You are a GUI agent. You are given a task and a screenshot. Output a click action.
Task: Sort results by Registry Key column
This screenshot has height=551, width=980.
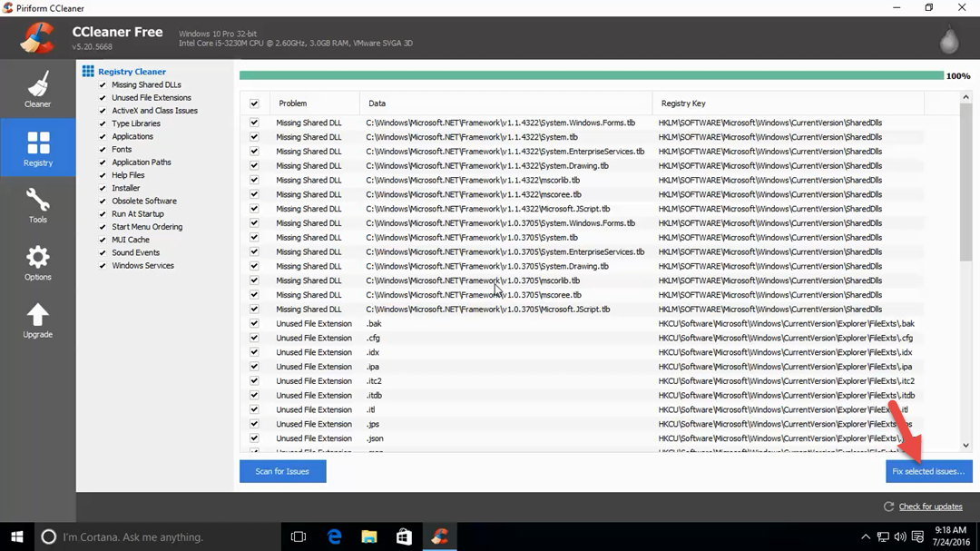pyautogui.click(x=789, y=103)
